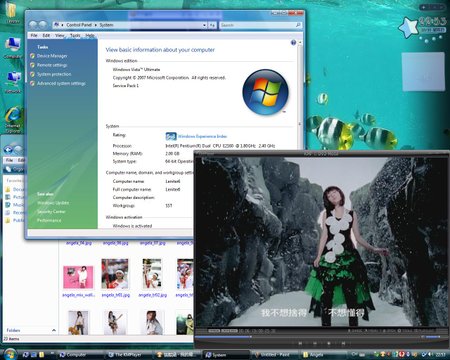Click the angela_06.jpg file name
Screen dimensions: 450x360
coord(115,243)
